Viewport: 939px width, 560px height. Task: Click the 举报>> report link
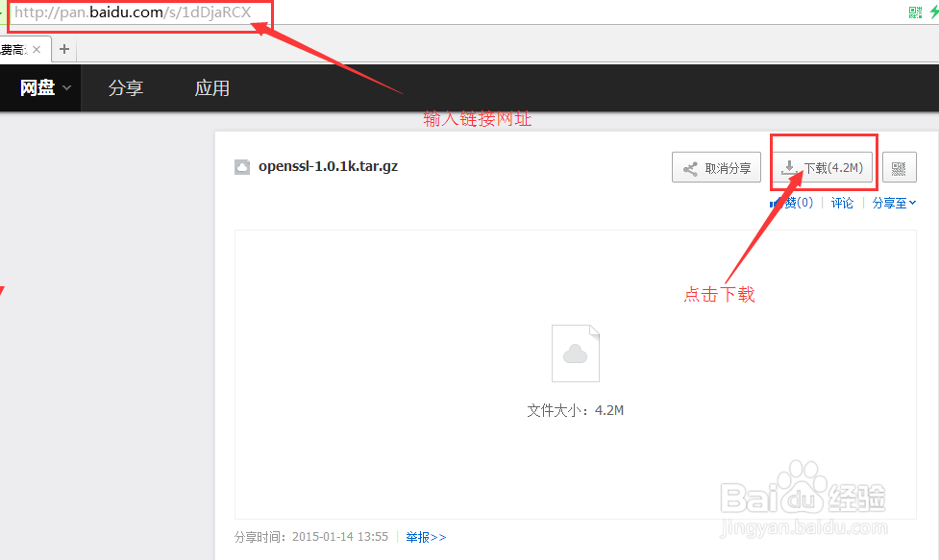tap(426, 537)
